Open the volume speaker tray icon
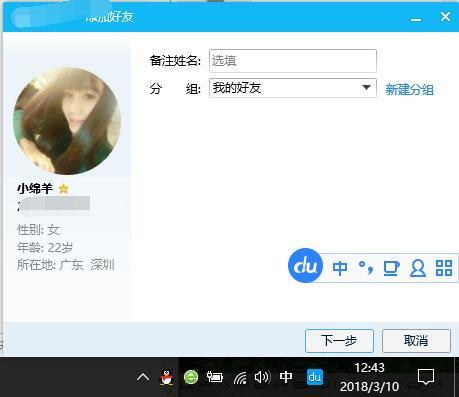Image resolution: width=459 pixels, height=397 pixels. [x=262, y=377]
